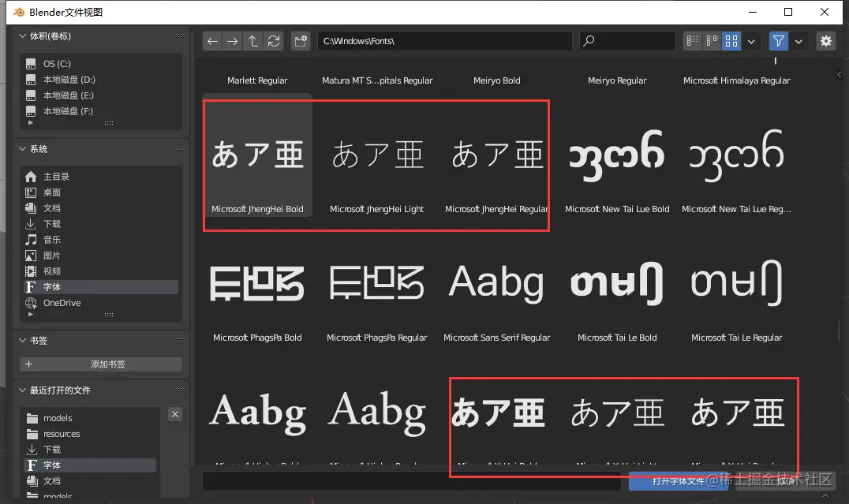Open recent 文档 entry
849x504 pixels.
(x=91, y=480)
